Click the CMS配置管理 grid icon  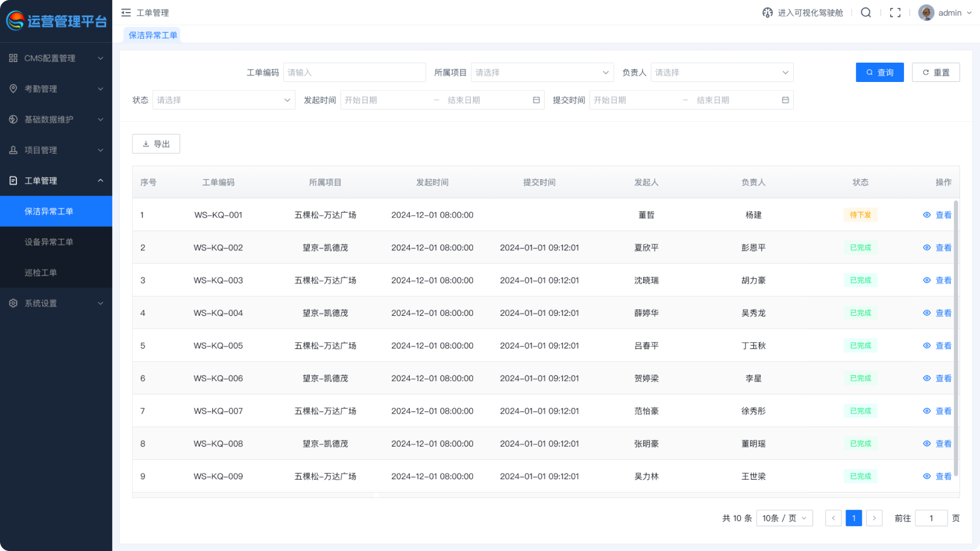point(13,58)
